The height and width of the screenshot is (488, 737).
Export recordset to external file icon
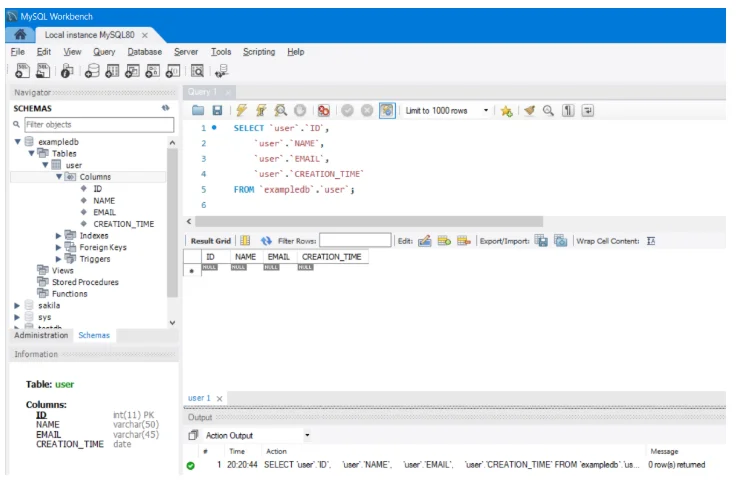coord(541,241)
